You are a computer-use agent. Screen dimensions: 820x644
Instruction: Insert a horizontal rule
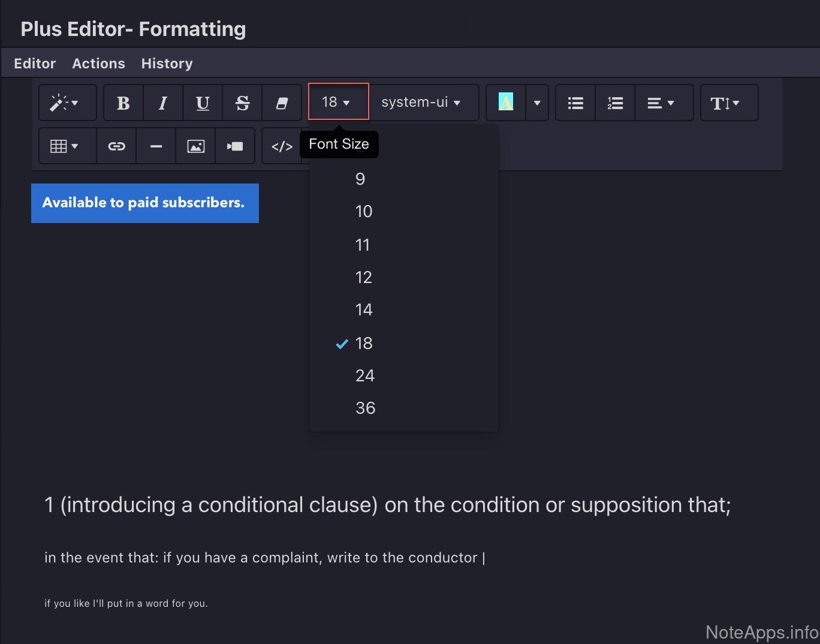[x=156, y=146]
